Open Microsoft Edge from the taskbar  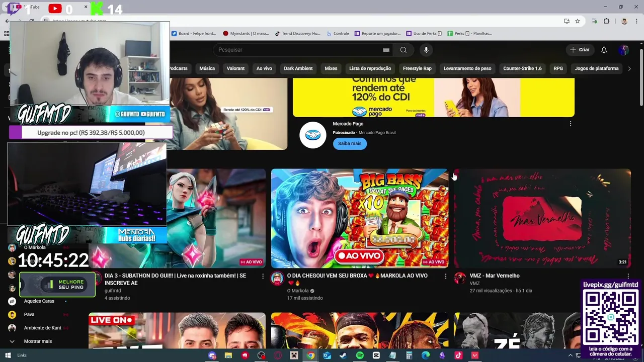tap(426, 355)
